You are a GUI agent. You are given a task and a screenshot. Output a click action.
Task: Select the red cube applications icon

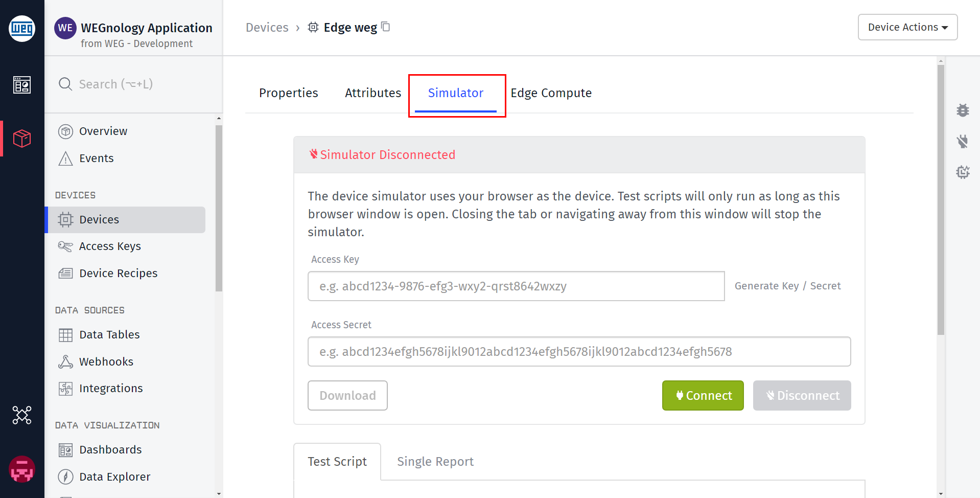[x=22, y=139]
